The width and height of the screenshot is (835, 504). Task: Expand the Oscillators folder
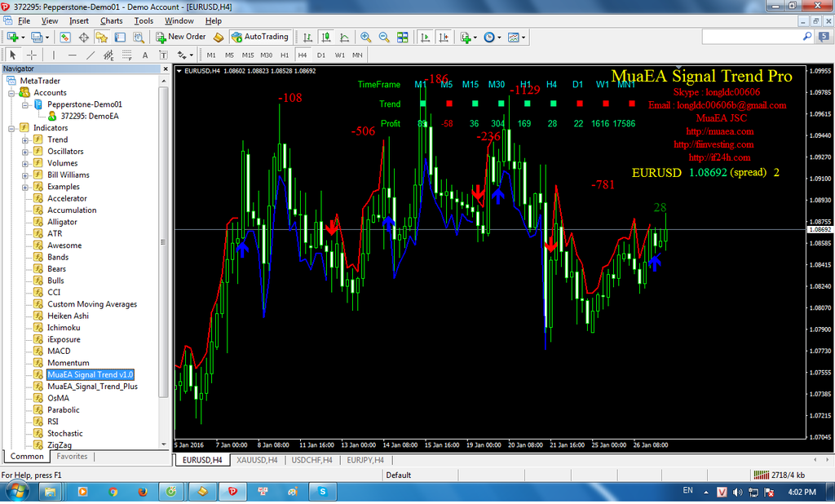pos(25,152)
